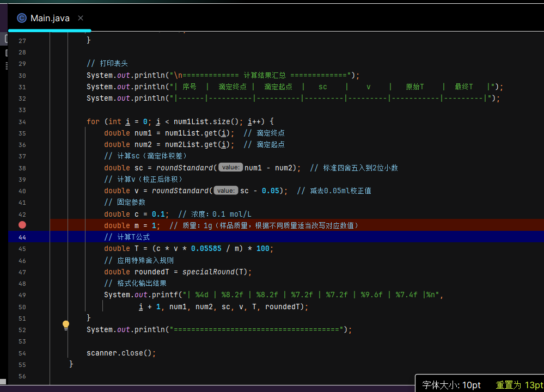Toggle a breakpoint at line number 34
The height and width of the screenshot is (392, 544).
[x=22, y=122]
